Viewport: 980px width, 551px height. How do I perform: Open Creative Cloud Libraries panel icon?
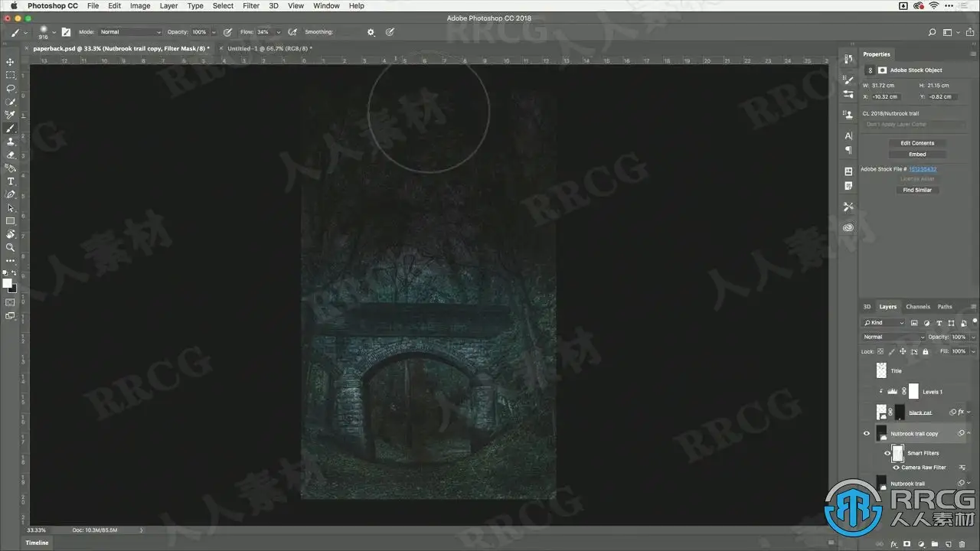pyautogui.click(x=848, y=227)
